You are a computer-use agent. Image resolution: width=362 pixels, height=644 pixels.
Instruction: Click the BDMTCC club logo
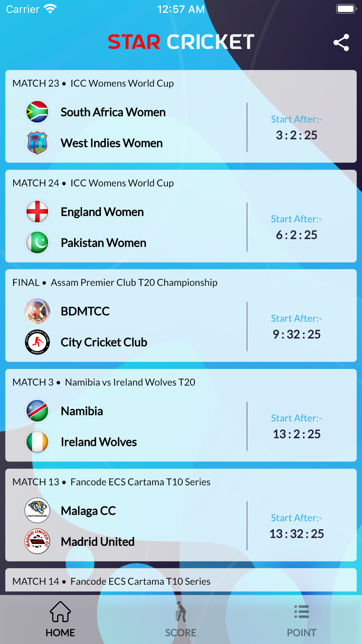tap(37, 311)
